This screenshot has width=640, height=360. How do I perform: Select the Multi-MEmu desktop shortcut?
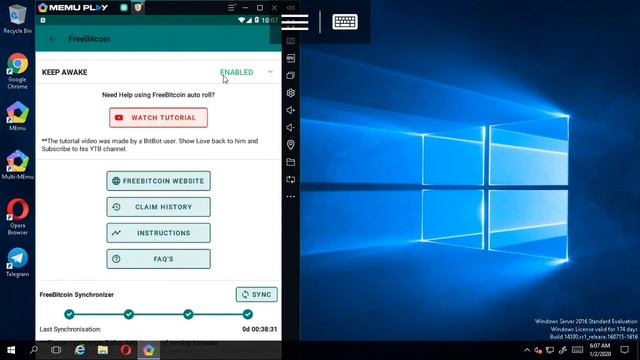pos(18,164)
